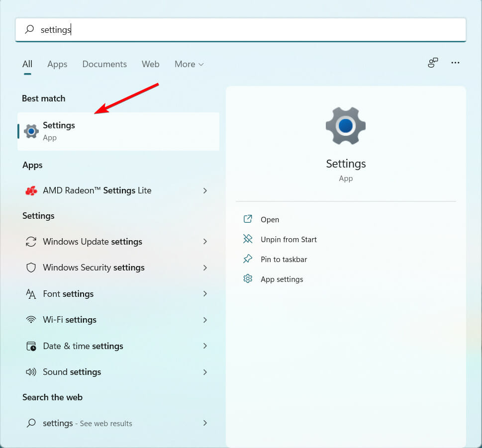This screenshot has width=482, height=448.
Task: Click the search feedback icon at top right
Action: [433, 63]
